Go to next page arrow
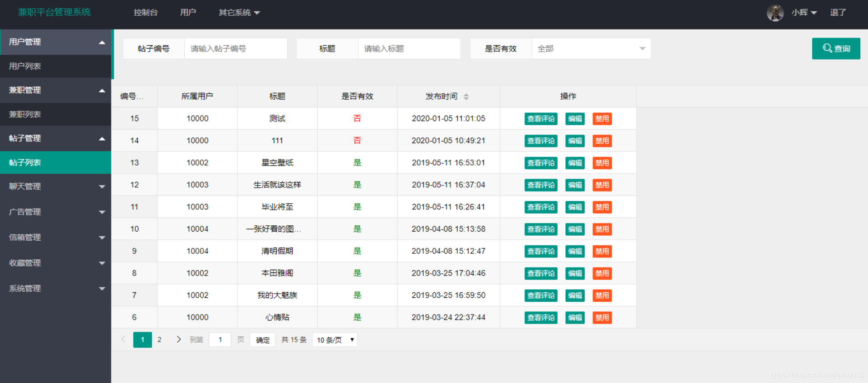This screenshot has height=383, width=868. [x=178, y=339]
